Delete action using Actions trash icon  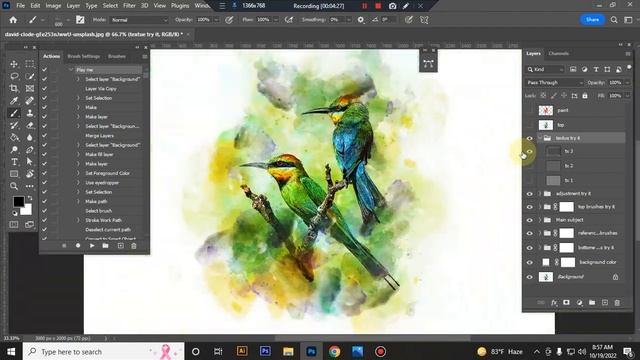133,246
